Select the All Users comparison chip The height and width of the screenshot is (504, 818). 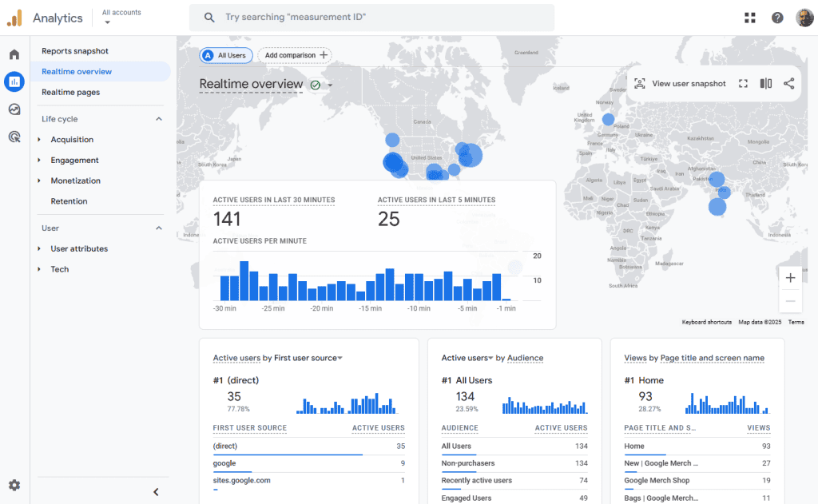coord(226,55)
